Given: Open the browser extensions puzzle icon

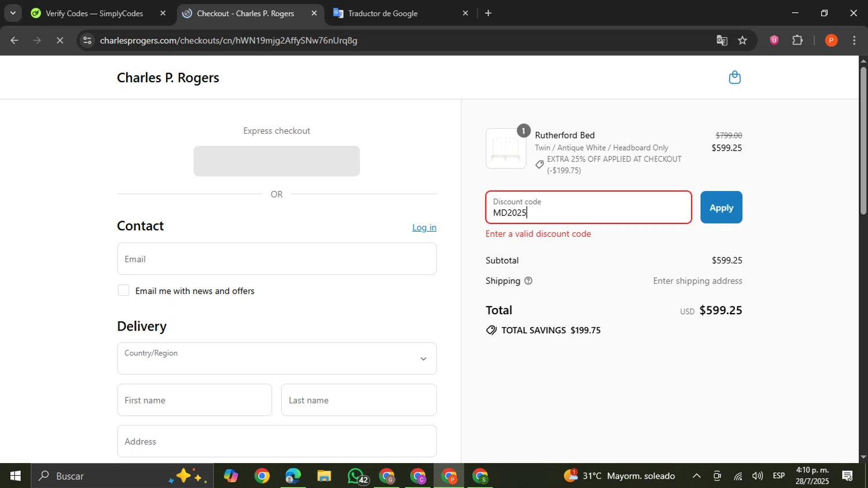Looking at the screenshot, I should (x=797, y=41).
